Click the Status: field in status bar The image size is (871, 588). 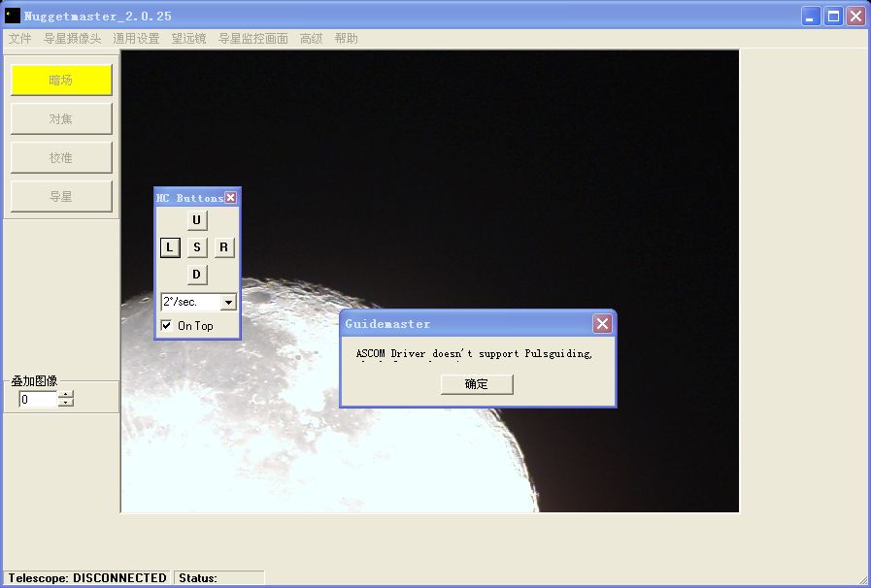click(219, 578)
